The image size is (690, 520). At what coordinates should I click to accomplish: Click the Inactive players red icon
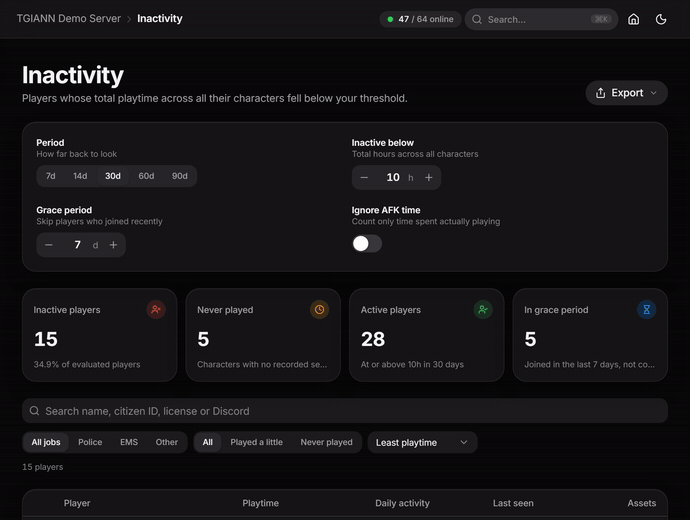pyautogui.click(x=156, y=310)
